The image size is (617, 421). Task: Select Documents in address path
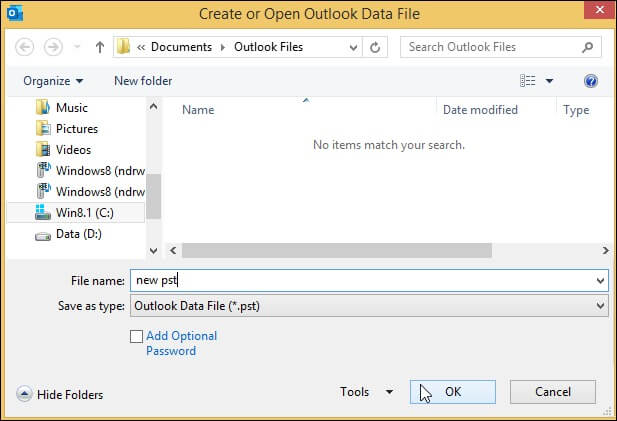click(x=181, y=47)
